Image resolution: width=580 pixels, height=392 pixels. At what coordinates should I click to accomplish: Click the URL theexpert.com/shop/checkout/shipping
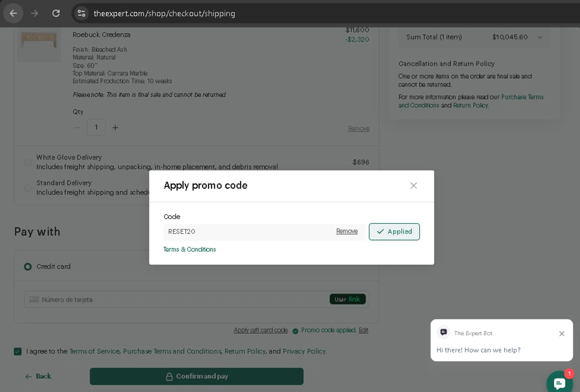coord(164,14)
